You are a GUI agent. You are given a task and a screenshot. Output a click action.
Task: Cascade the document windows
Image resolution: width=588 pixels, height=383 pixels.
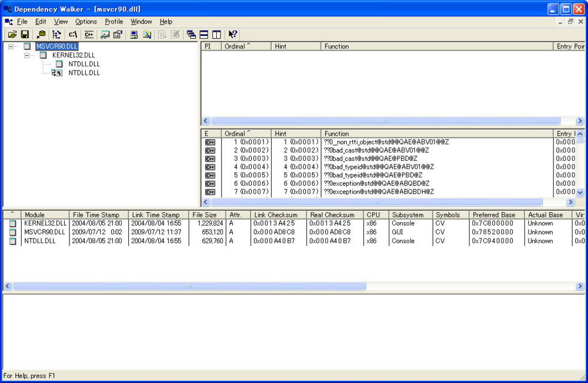(x=191, y=34)
